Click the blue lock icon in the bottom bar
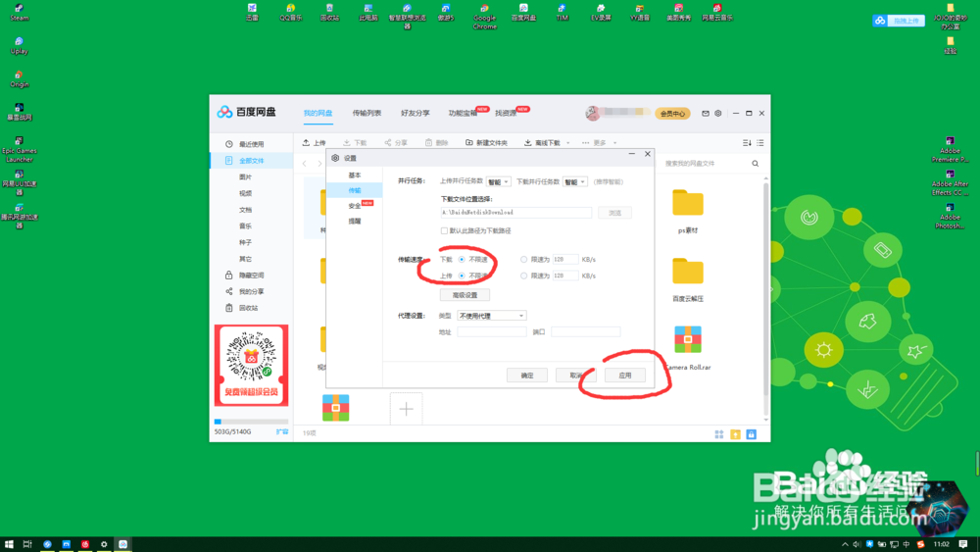This screenshot has width=980, height=552. click(x=752, y=433)
